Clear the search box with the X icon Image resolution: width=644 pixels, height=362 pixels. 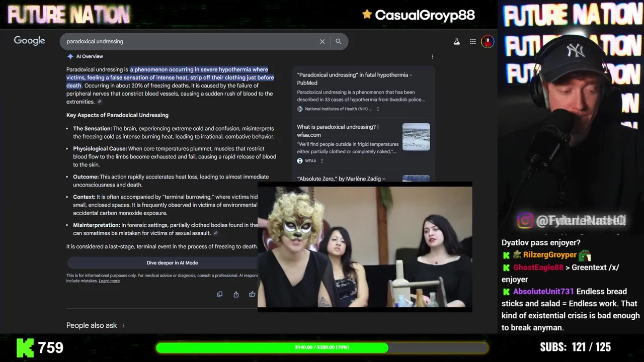click(322, 41)
